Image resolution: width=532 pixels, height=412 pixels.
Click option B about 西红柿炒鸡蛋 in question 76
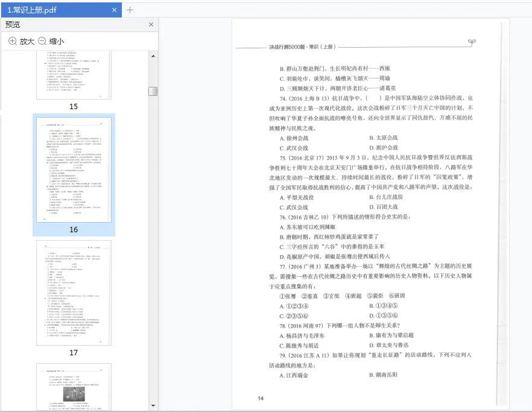pos(329,237)
